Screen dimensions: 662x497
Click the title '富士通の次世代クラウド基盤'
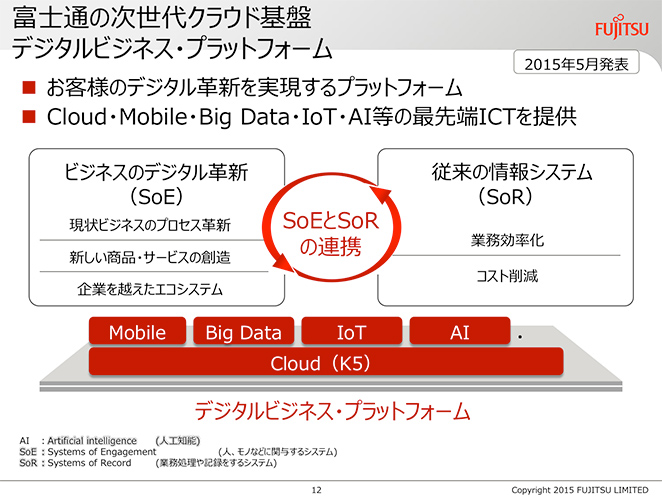coord(162,18)
